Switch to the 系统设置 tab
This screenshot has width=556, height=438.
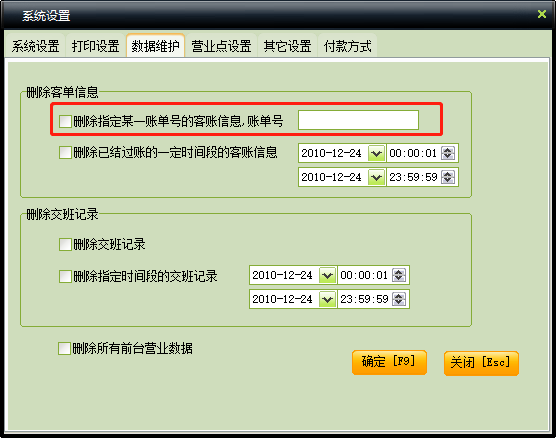click(35, 46)
